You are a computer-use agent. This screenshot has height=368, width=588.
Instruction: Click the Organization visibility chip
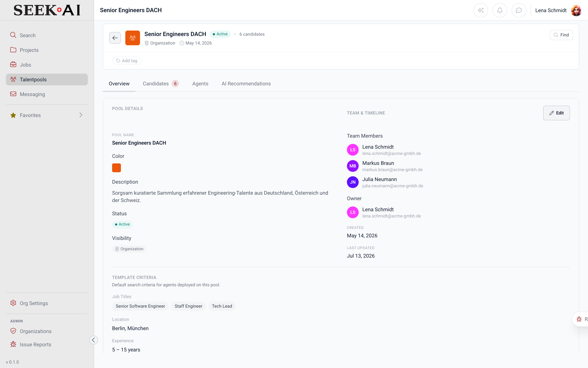click(x=129, y=249)
